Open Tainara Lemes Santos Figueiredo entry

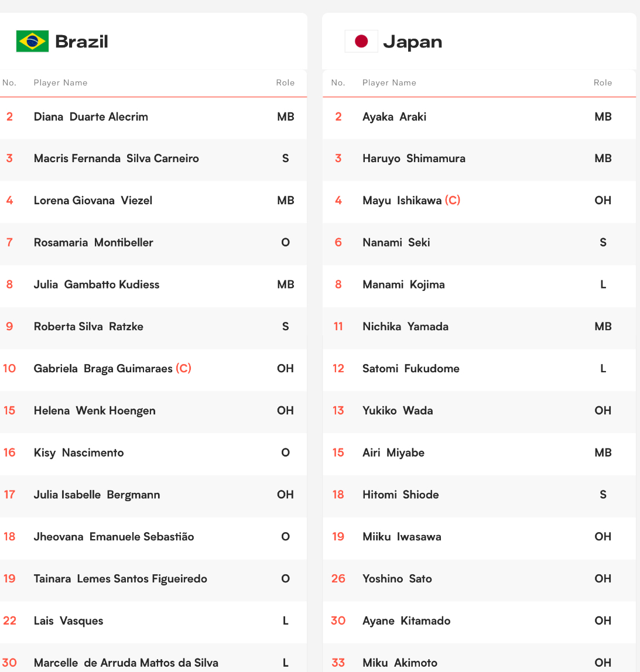(153, 578)
